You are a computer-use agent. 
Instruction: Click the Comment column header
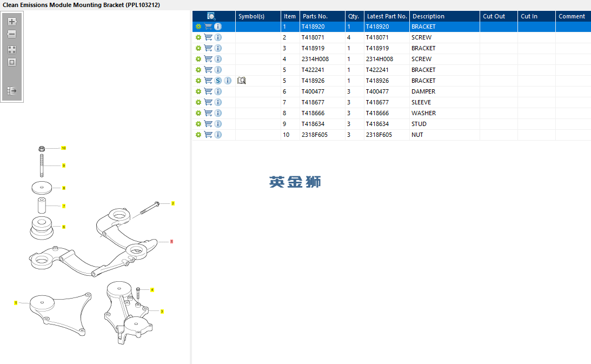coord(573,16)
